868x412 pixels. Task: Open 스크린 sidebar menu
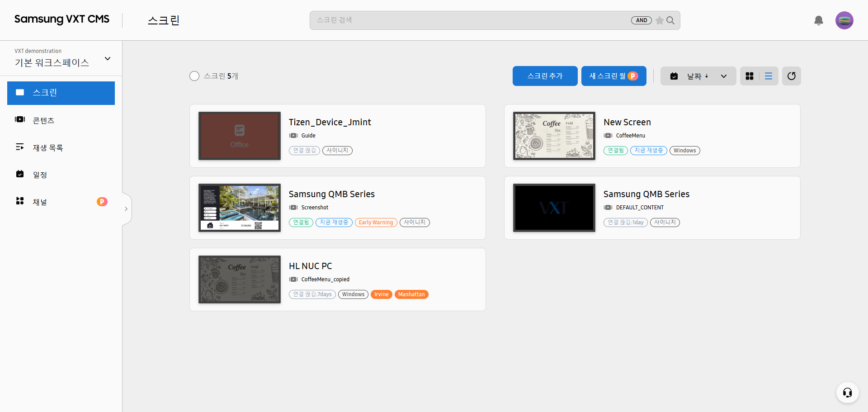coord(61,93)
